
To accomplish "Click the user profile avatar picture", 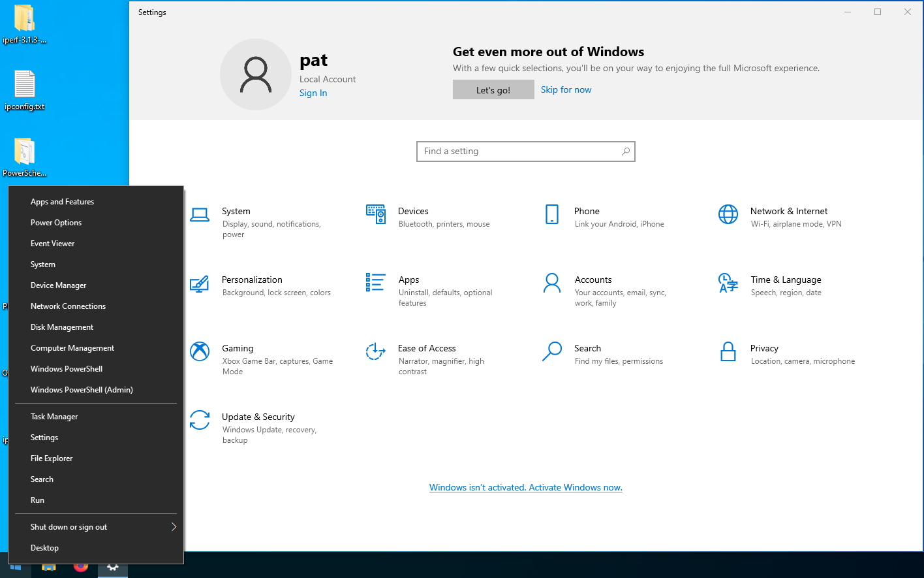I will point(256,74).
